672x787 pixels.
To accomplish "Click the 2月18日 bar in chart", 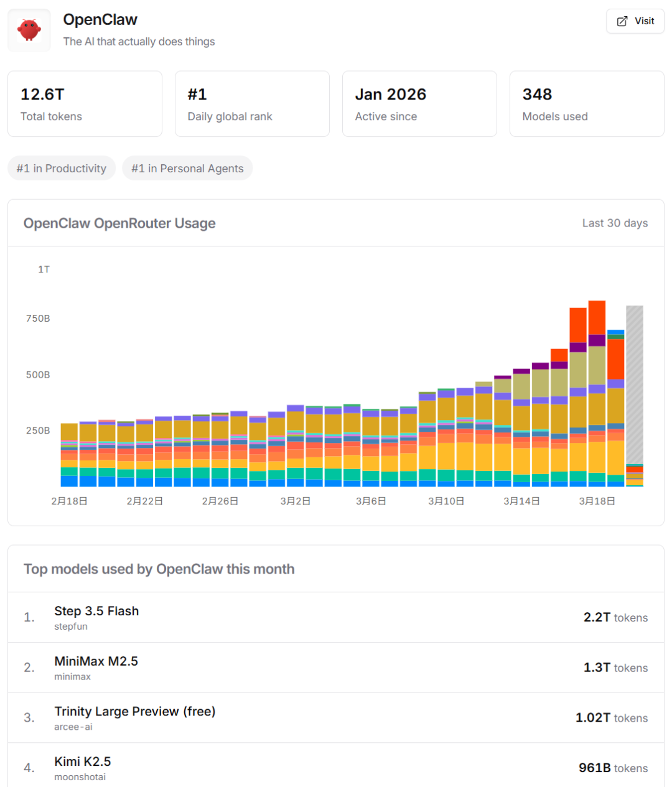I will pos(69,454).
